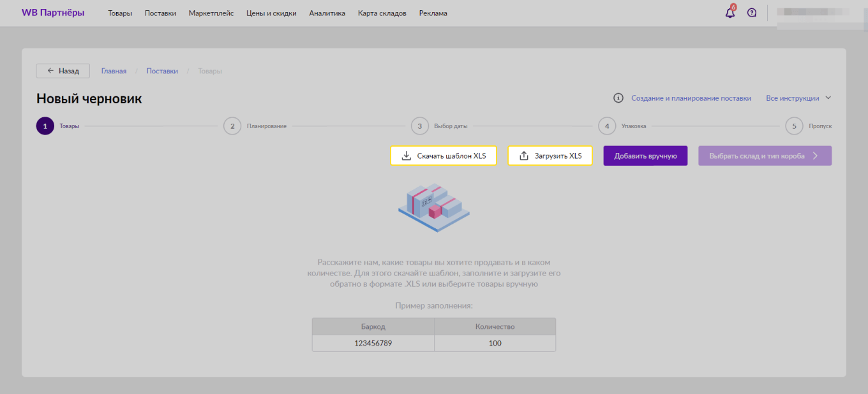Select step 1 Товары circle

point(45,126)
